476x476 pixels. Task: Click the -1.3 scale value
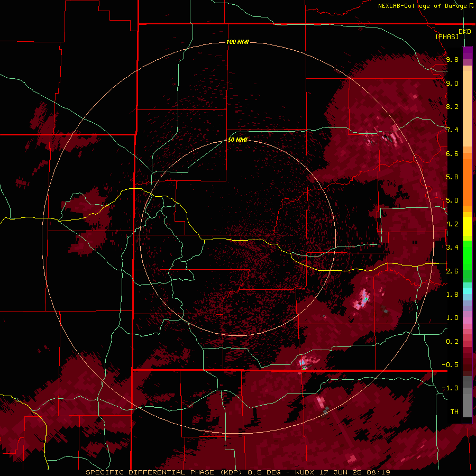pyautogui.click(x=450, y=388)
